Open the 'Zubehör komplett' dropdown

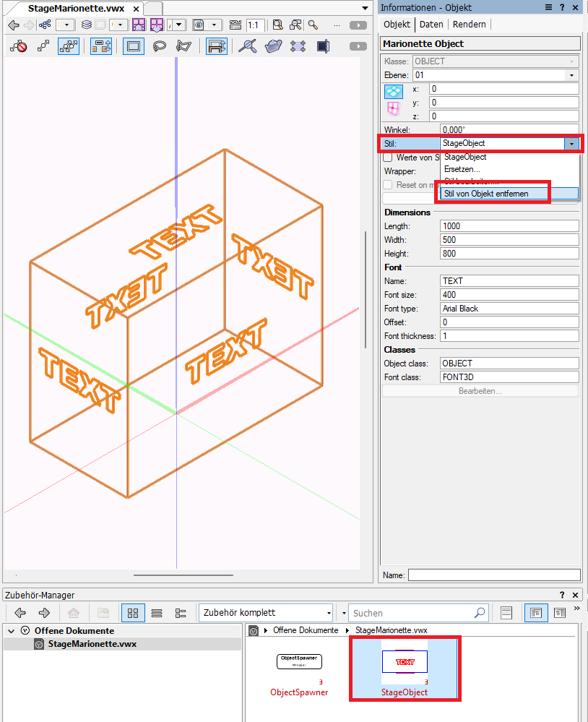pos(328,613)
